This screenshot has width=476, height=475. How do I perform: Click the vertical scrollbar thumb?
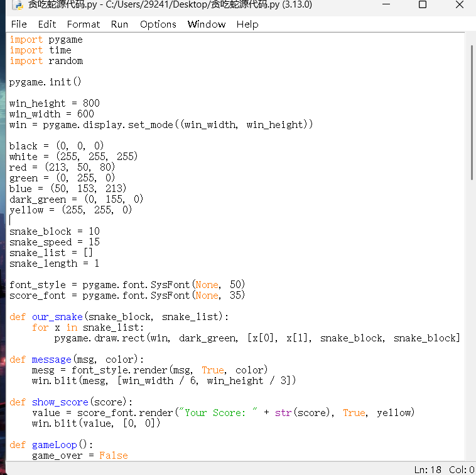pos(472,112)
